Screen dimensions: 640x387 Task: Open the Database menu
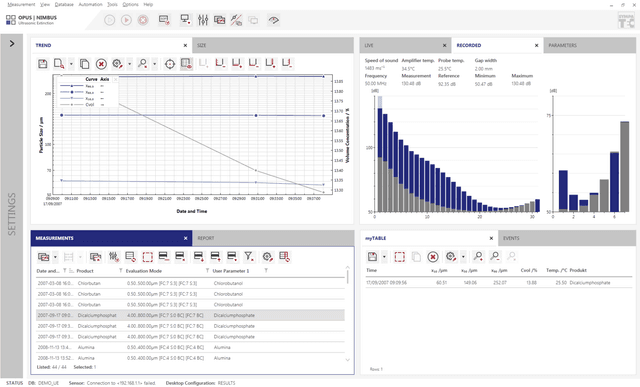64,4
